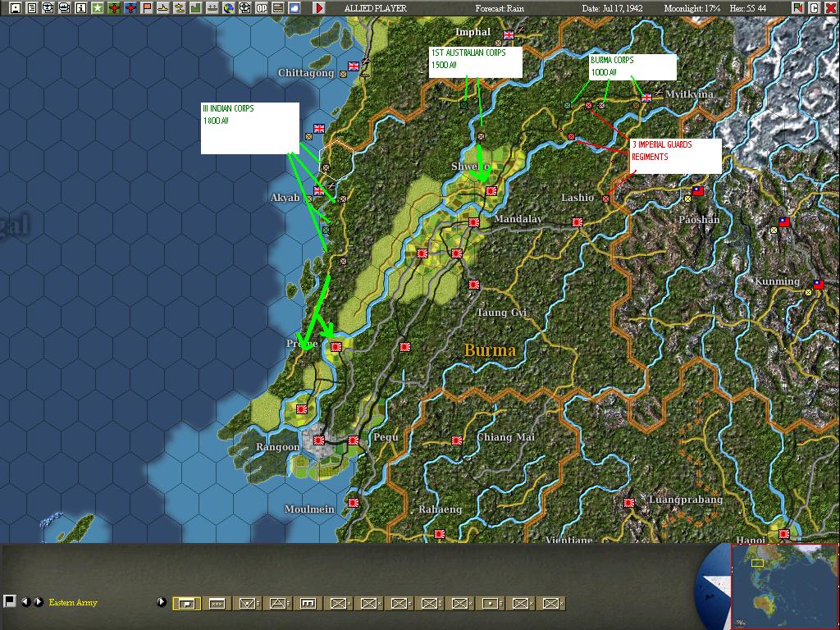The height and width of the screenshot is (630, 840).
Task: Select the Japanese flag at Hanoi
Action: [783, 533]
